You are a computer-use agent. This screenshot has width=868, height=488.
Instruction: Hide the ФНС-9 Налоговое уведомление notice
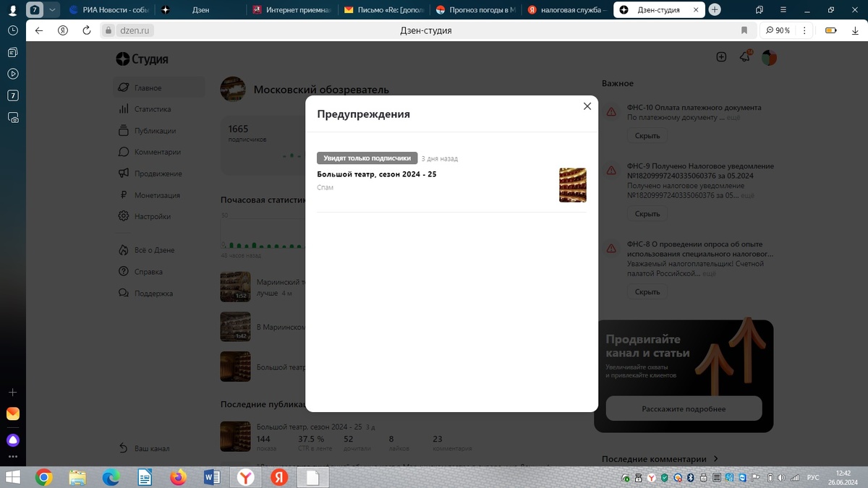point(647,214)
